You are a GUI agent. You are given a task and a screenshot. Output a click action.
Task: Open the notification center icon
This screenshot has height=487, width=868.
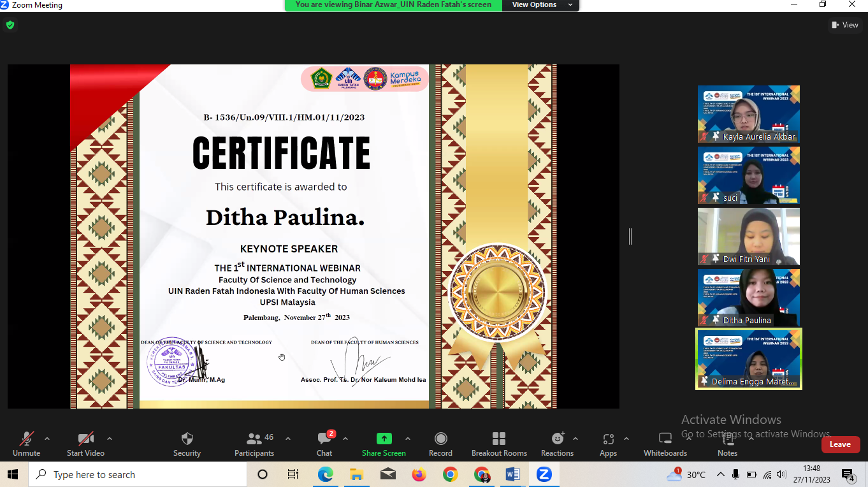click(x=849, y=474)
